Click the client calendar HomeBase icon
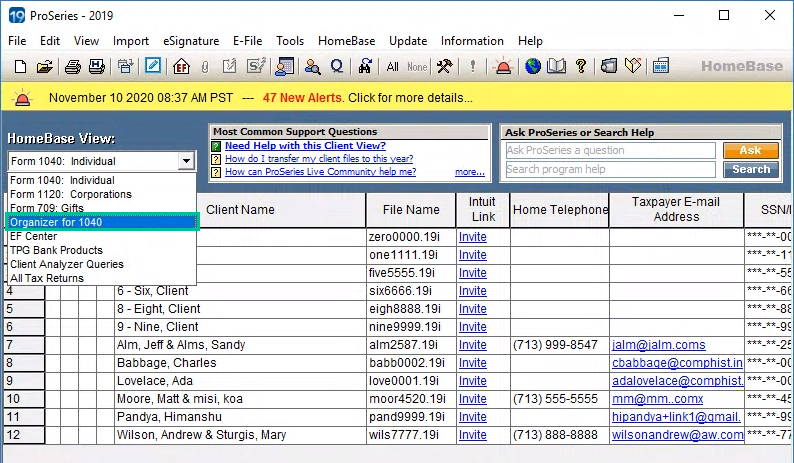 coord(285,66)
